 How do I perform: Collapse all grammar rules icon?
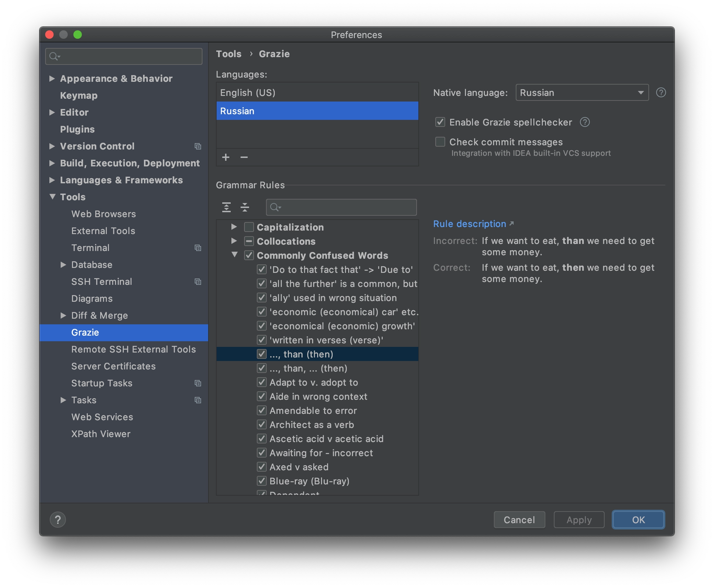coord(245,207)
